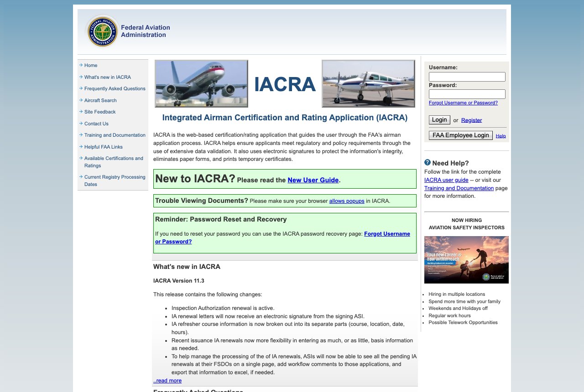Click the allows popups link
The height and width of the screenshot is (392, 584).
(347, 201)
